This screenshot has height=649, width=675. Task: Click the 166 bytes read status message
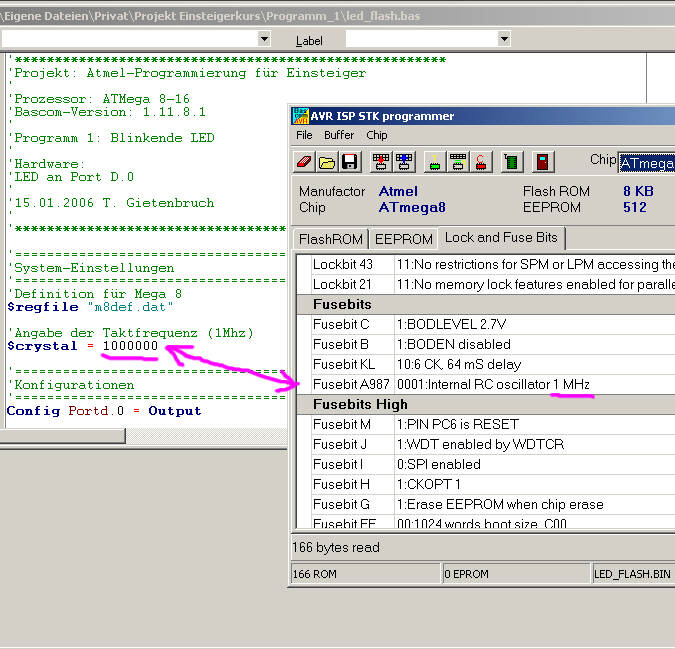point(336,547)
